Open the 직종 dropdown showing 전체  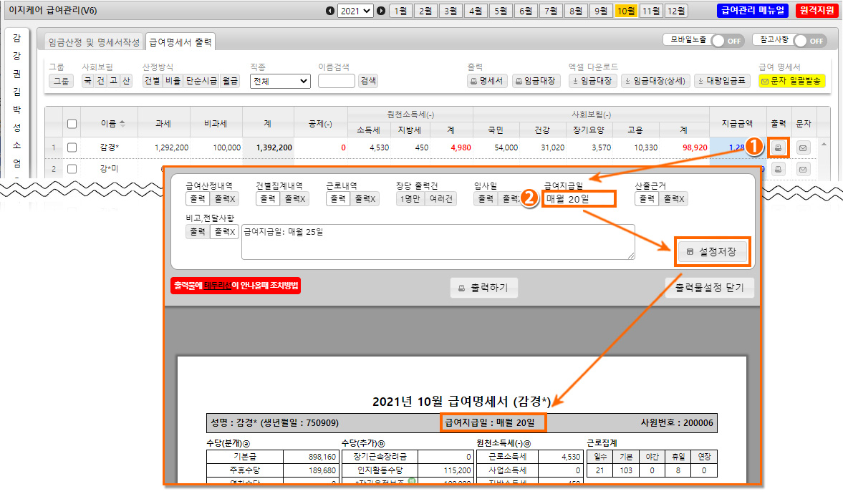pyautogui.click(x=280, y=81)
